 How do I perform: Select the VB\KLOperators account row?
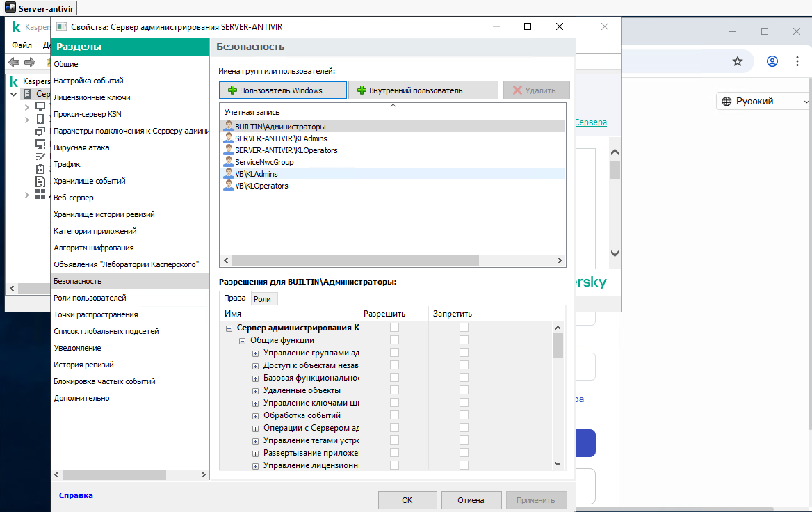(x=393, y=186)
